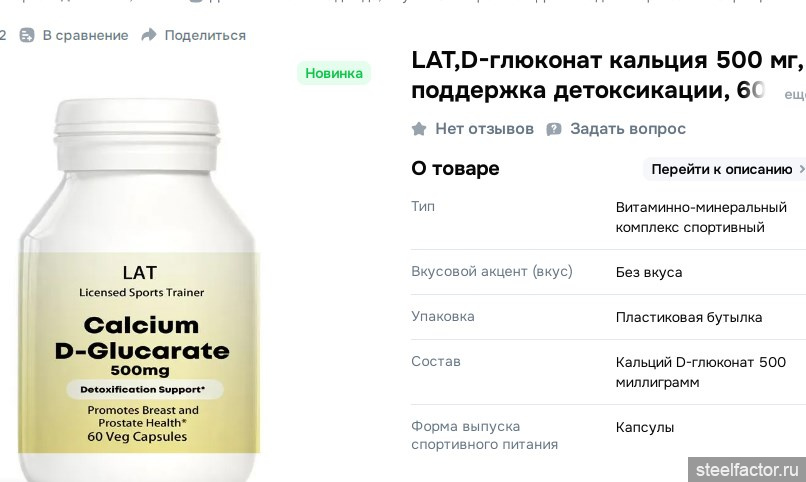Image resolution: width=806 pixels, height=482 pixels.
Task: Click the steelfactor.ru watermark
Action: point(747,470)
